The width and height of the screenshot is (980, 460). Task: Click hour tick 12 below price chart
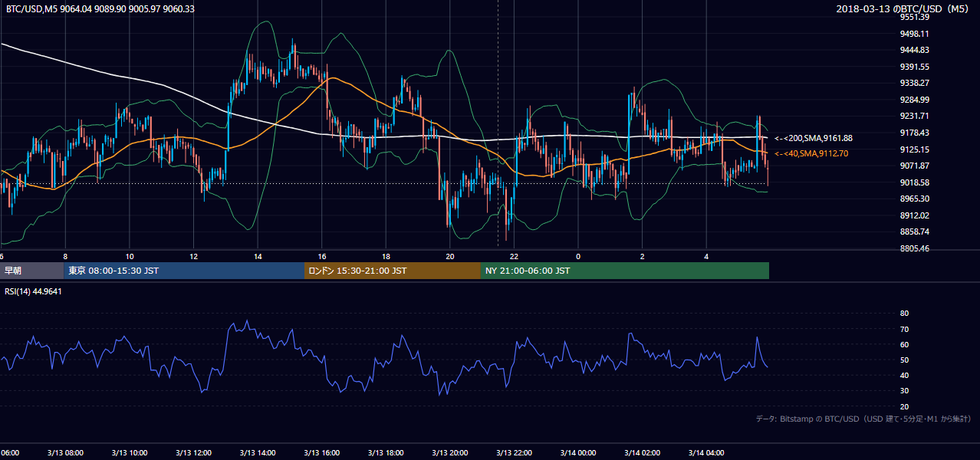point(194,256)
